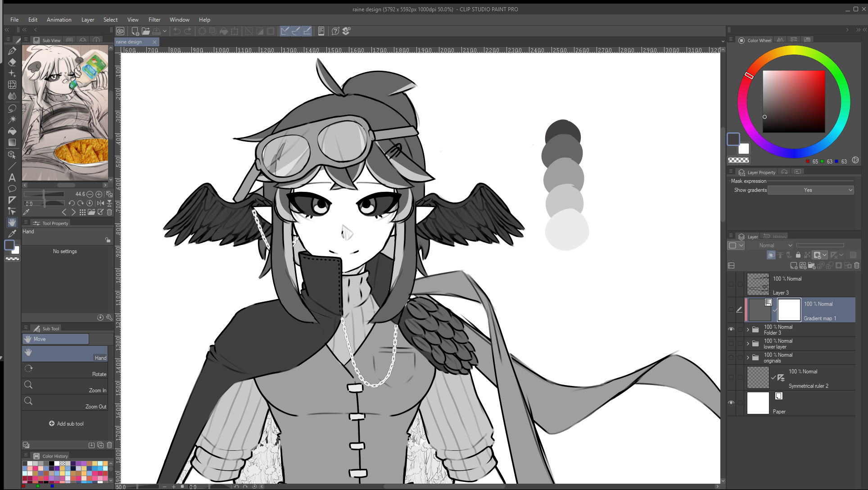Click Add sub tool button
Screen dimensions: 868x490
pyautogui.click(x=66, y=424)
